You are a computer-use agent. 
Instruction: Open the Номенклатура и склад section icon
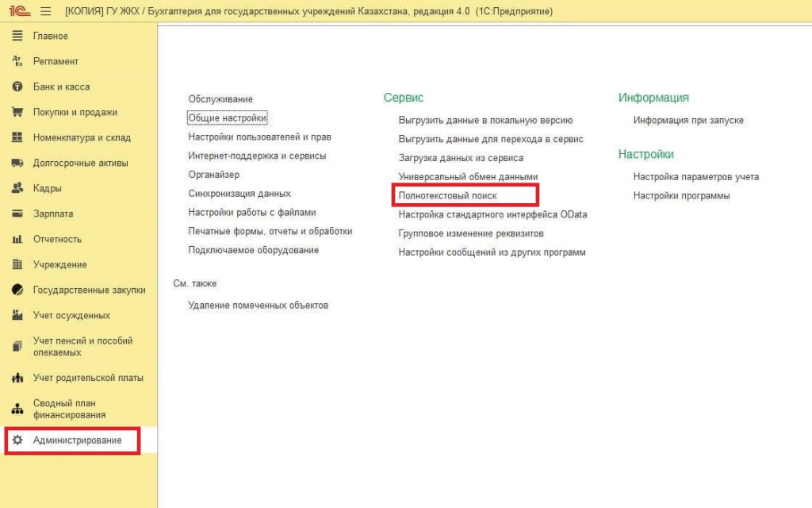16,137
